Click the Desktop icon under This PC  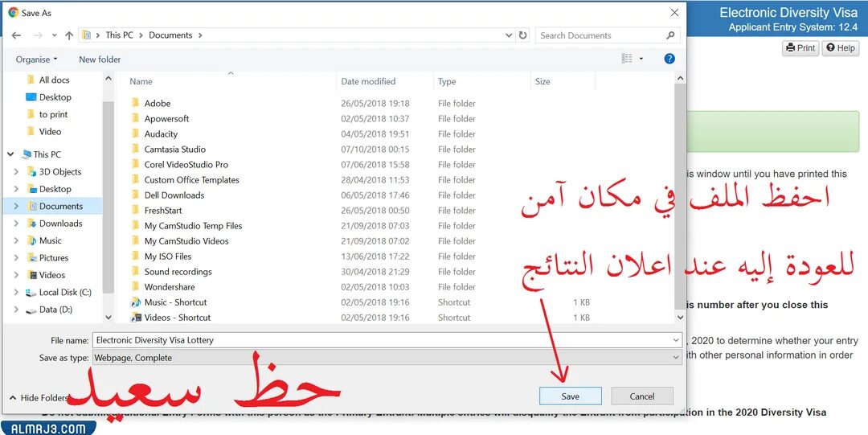click(31, 189)
